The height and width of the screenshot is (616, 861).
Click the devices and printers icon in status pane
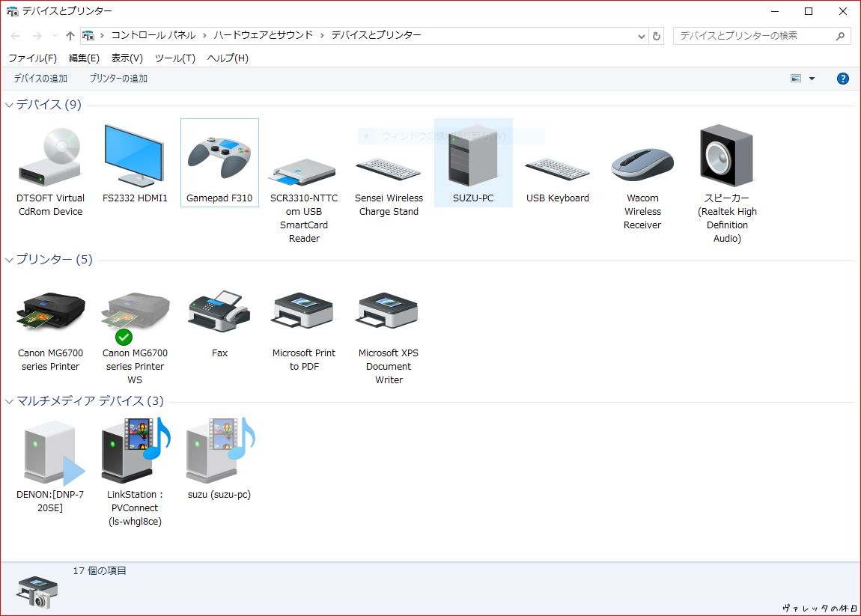click(x=37, y=592)
